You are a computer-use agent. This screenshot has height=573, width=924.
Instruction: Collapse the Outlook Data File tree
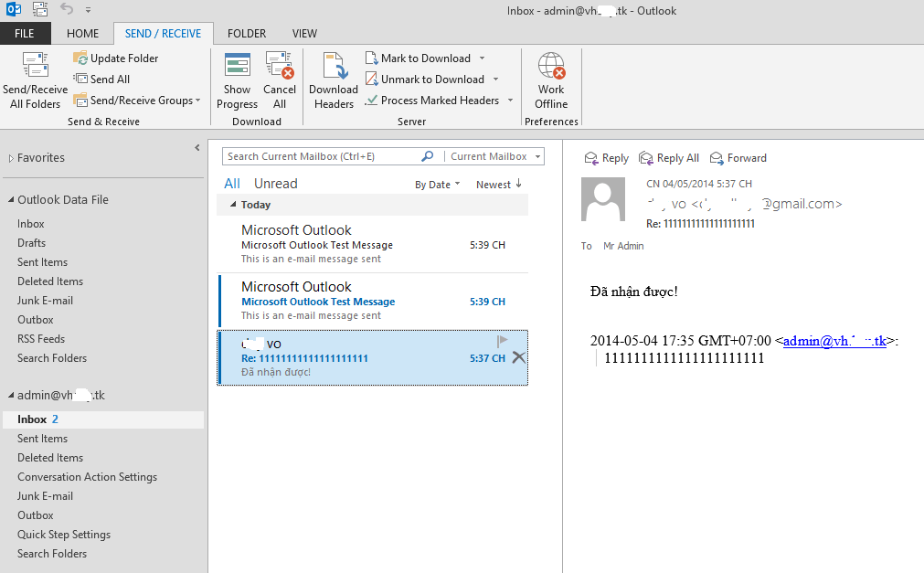pyautogui.click(x=11, y=200)
